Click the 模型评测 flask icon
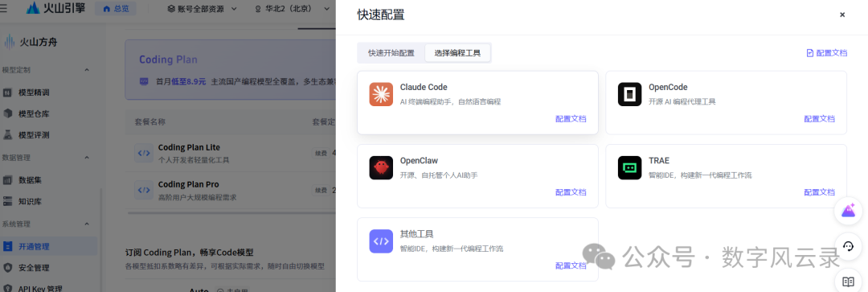 (x=8, y=134)
